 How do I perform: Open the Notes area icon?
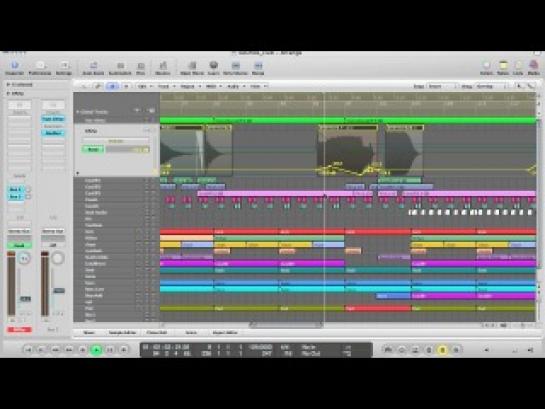503,68
